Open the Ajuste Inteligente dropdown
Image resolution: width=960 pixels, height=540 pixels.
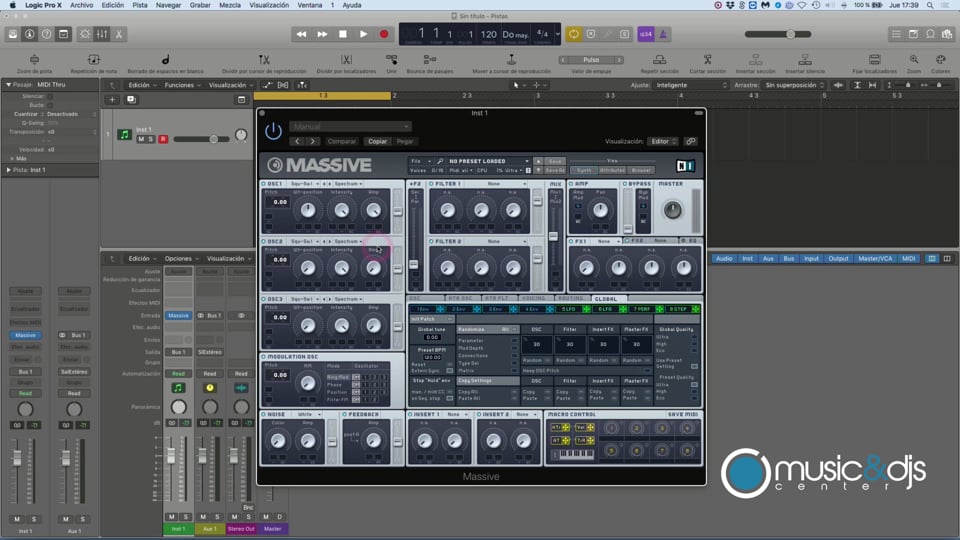point(691,85)
